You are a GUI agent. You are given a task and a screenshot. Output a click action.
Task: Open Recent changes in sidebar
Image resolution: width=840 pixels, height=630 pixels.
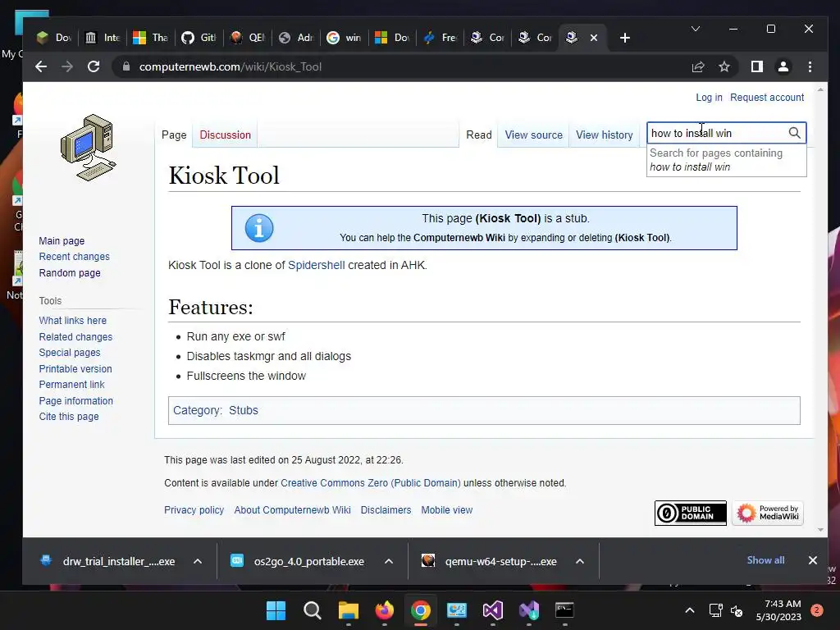74,257
